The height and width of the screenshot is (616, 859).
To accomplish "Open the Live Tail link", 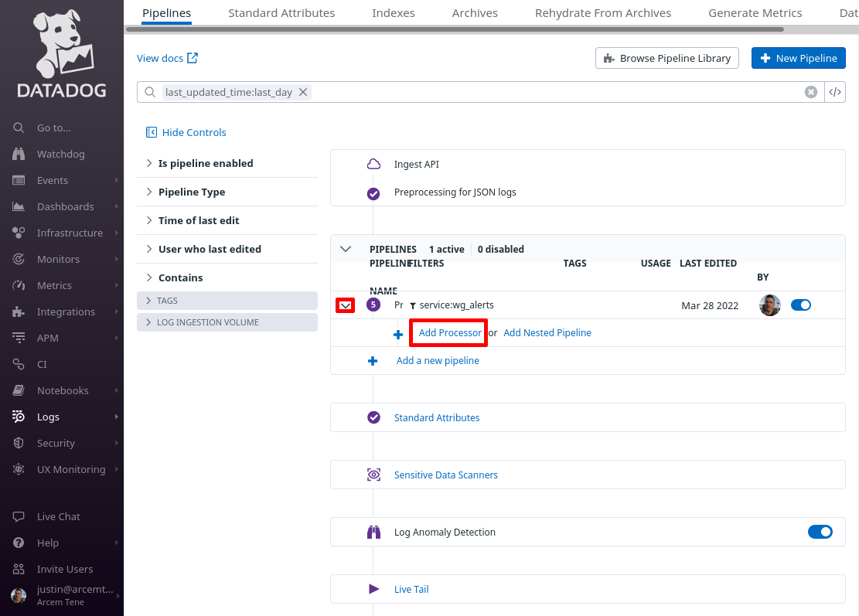I will click(411, 589).
